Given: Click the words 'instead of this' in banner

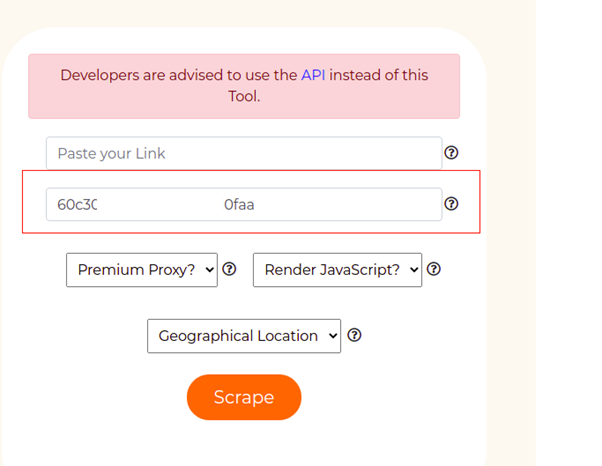Looking at the screenshot, I should click(379, 75).
